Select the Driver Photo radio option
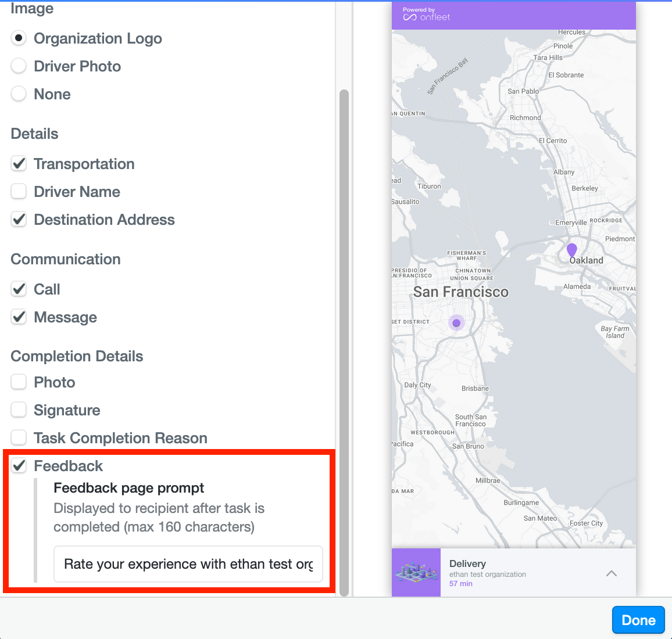This screenshot has width=672, height=639. point(19,66)
